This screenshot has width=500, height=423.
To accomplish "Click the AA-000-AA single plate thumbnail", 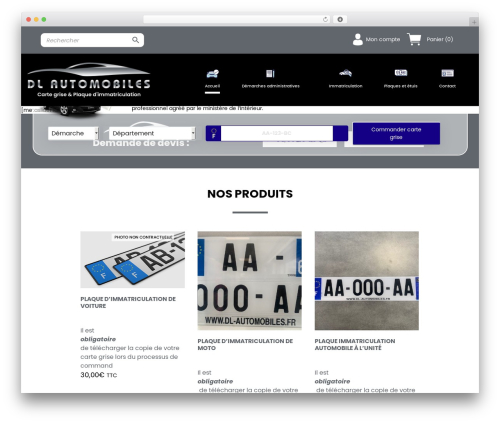I will pyautogui.click(x=367, y=280).
